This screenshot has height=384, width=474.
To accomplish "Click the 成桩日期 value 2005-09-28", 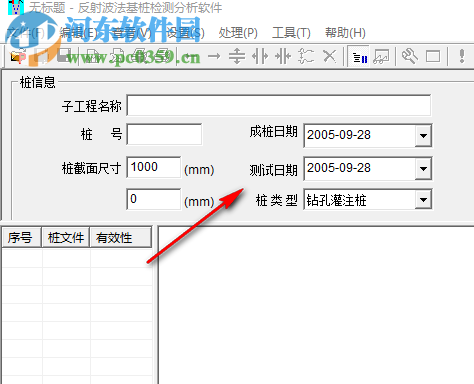I will click(x=339, y=135).
